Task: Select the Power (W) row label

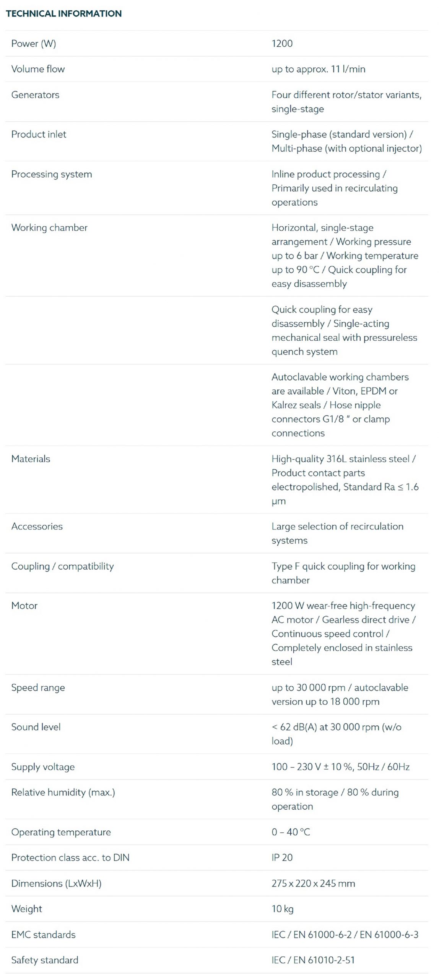Action: coord(34,43)
